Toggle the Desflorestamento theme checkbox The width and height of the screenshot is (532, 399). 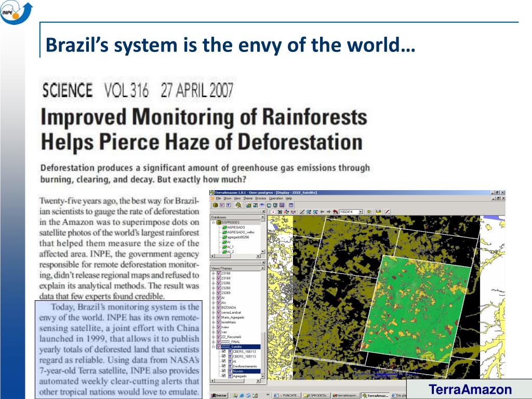(223, 366)
